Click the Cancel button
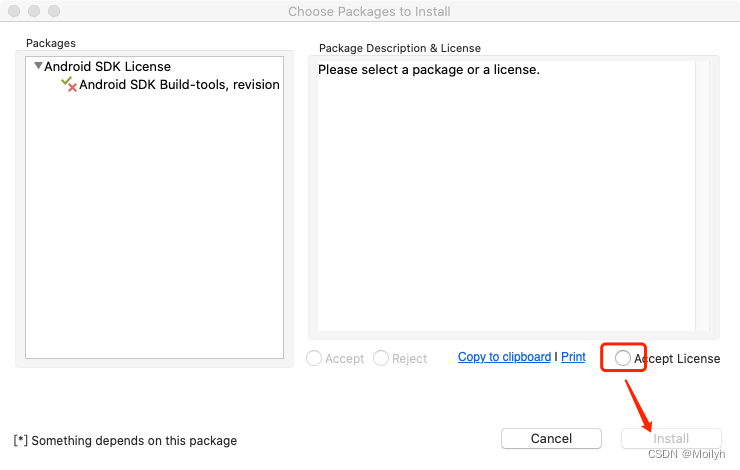740x470 pixels. pyautogui.click(x=551, y=438)
